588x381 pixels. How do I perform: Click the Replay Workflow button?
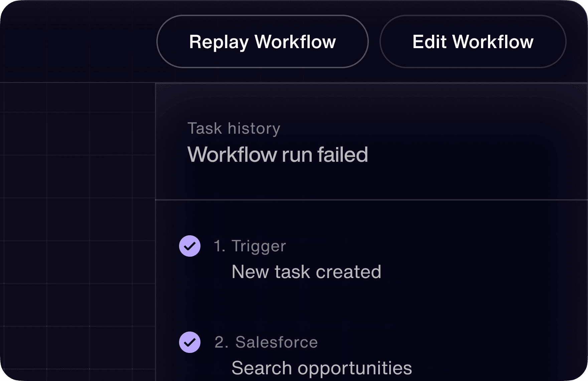point(262,42)
